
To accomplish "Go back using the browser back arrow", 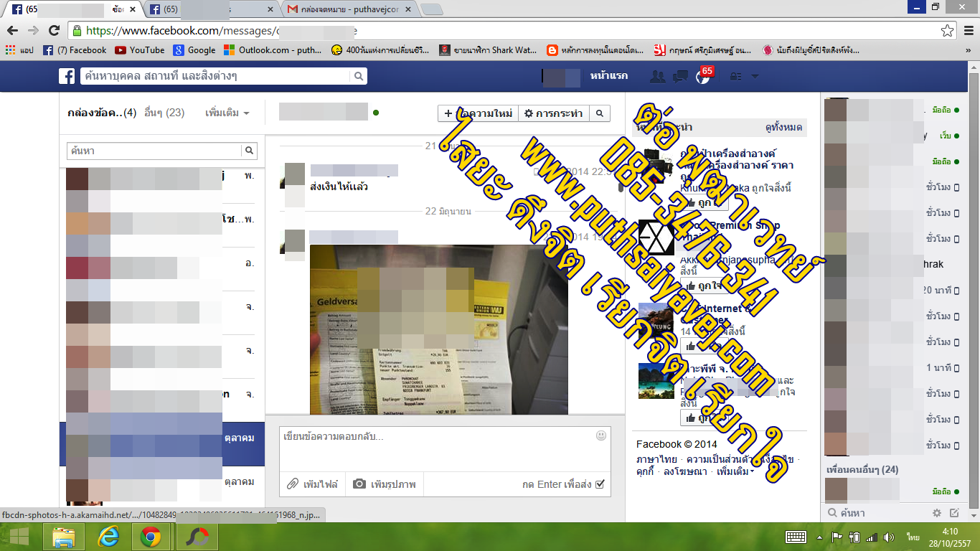I will pos(13,31).
